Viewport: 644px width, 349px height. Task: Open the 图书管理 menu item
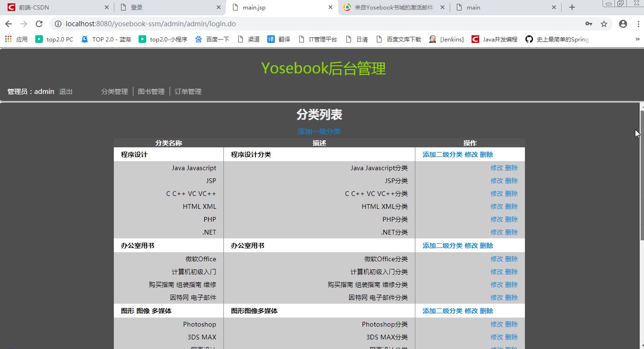[151, 92]
